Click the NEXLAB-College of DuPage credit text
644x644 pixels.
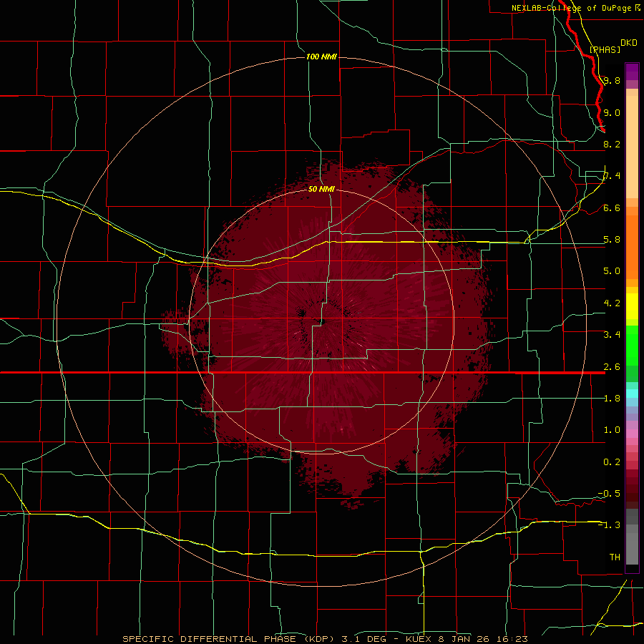[571, 8]
